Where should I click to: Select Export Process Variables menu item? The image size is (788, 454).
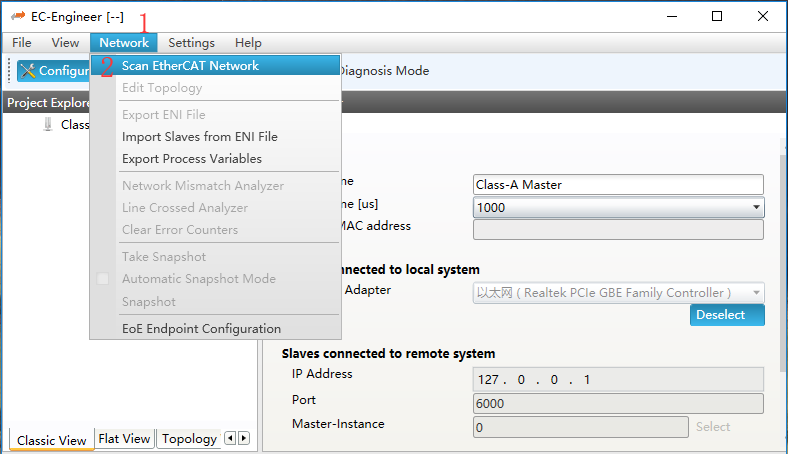click(191, 159)
